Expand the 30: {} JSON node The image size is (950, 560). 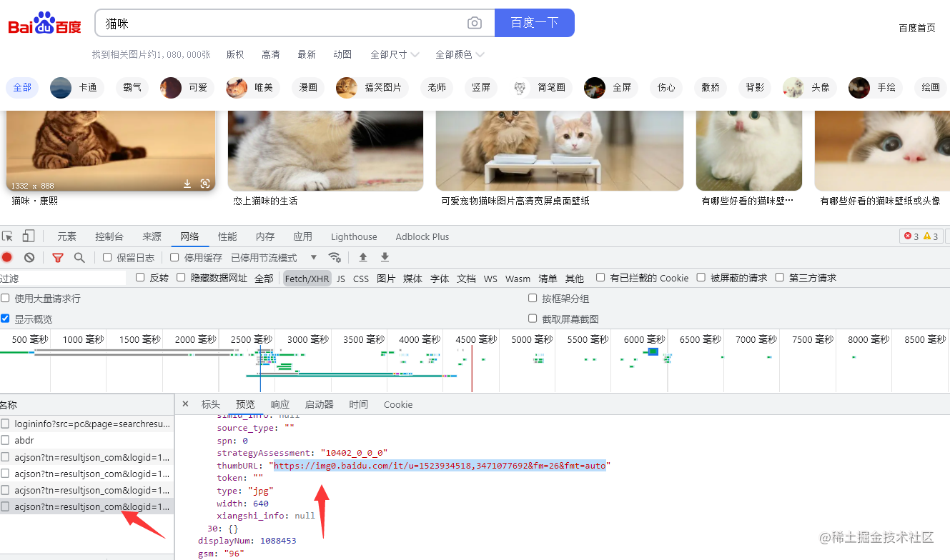click(x=222, y=529)
